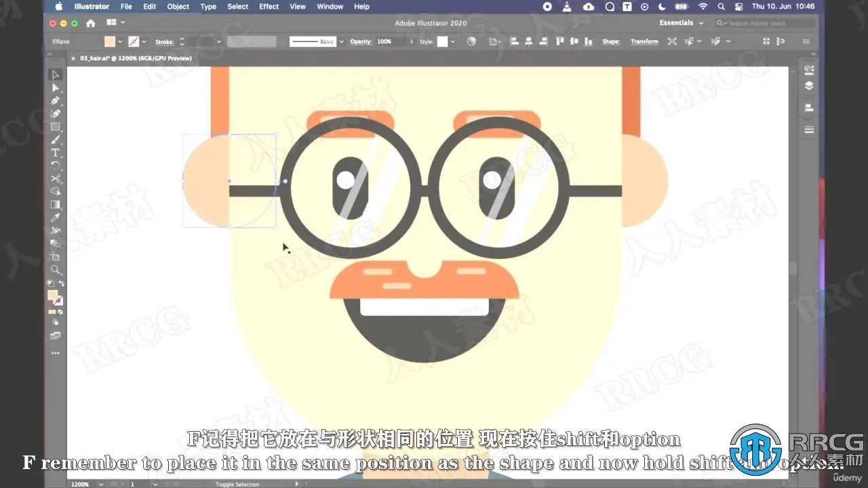Click Vertical Align Top icon

coord(560,41)
